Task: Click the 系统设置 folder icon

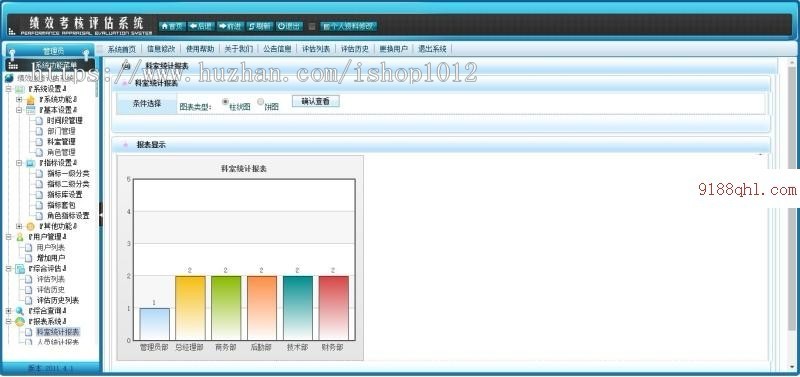Action: (20, 89)
